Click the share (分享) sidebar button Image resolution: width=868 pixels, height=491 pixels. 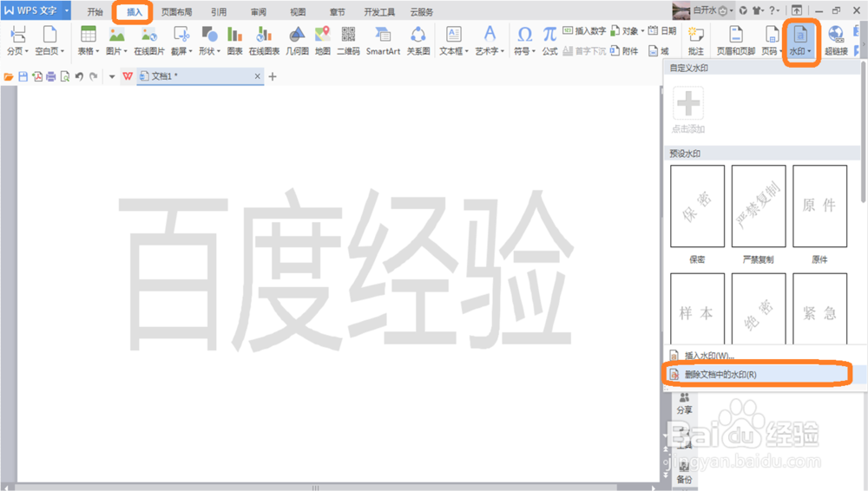tap(684, 404)
